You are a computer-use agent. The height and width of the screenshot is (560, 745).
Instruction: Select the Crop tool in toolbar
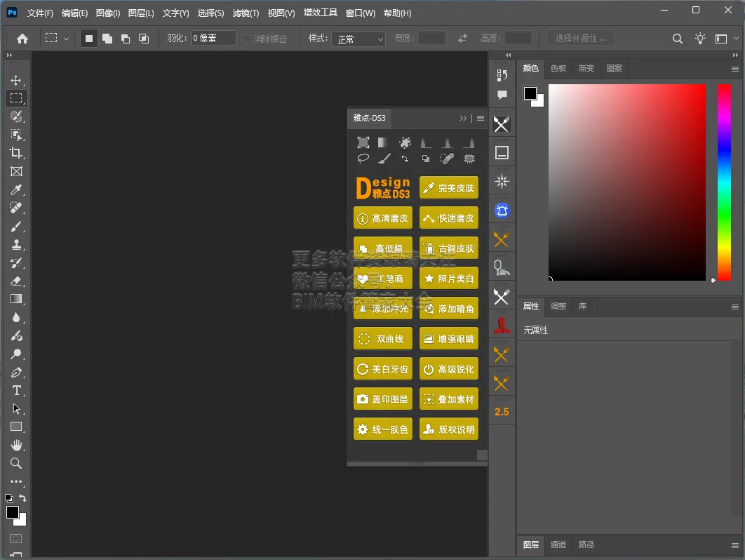click(16, 153)
